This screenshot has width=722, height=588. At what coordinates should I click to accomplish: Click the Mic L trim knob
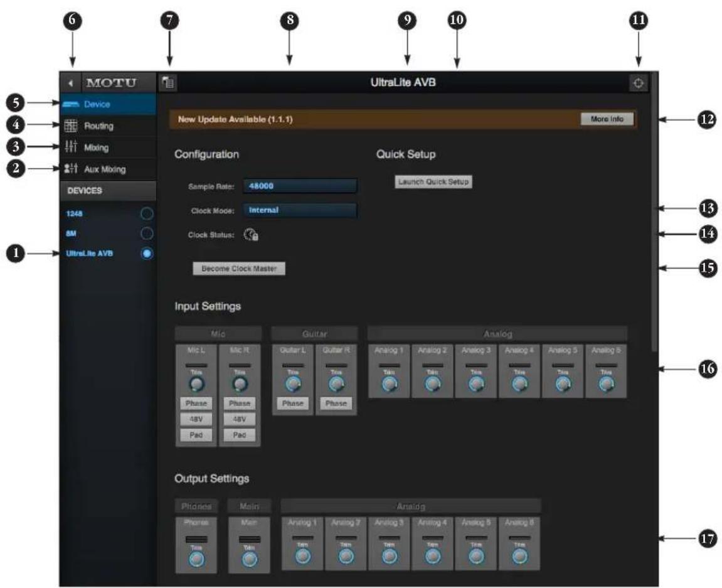[196, 384]
